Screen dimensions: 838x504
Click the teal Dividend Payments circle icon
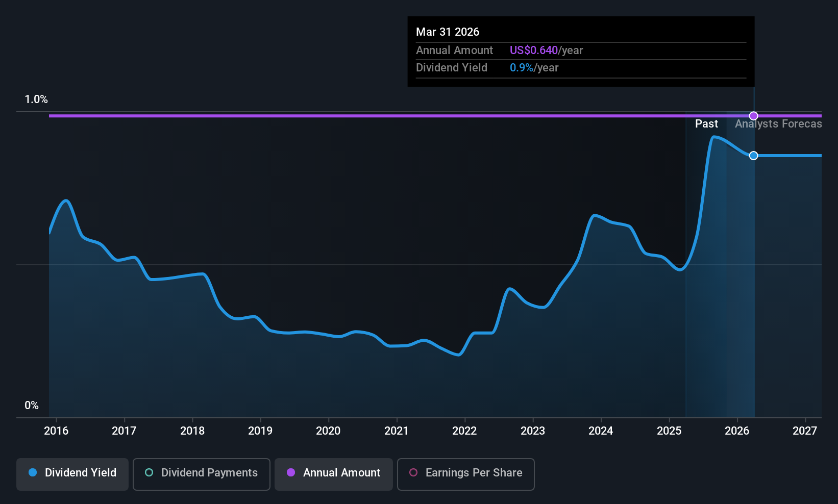click(x=149, y=473)
